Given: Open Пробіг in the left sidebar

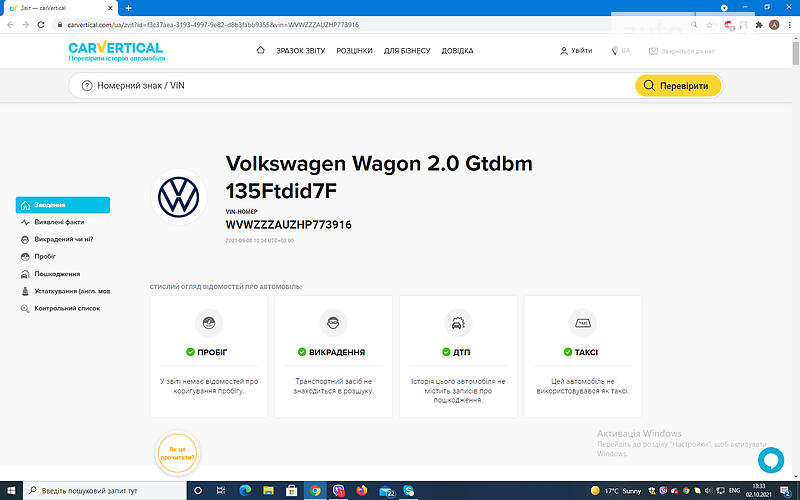Looking at the screenshot, I should pyautogui.click(x=38, y=257).
